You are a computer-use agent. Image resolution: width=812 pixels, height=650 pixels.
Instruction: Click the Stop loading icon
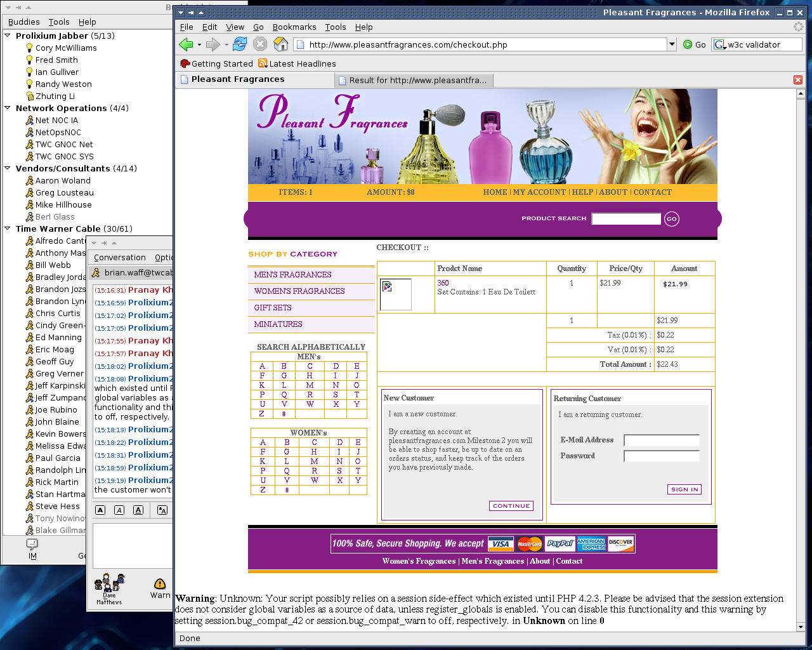(260, 44)
